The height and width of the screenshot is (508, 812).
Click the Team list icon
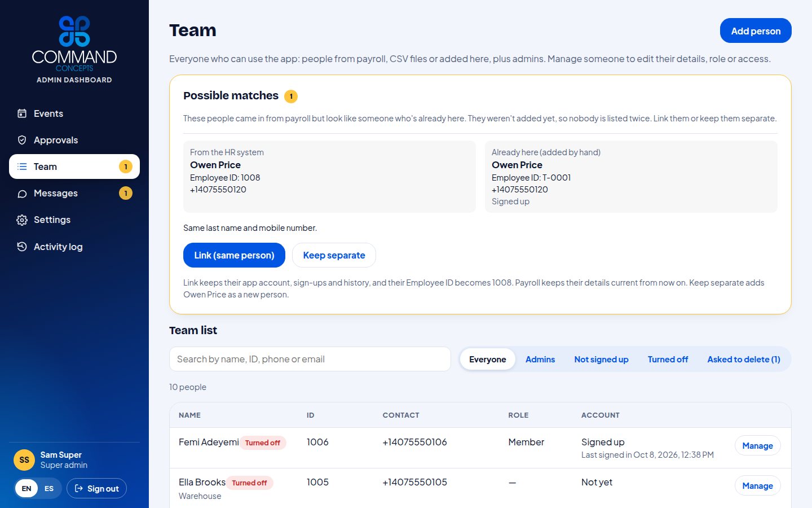click(x=22, y=167)
